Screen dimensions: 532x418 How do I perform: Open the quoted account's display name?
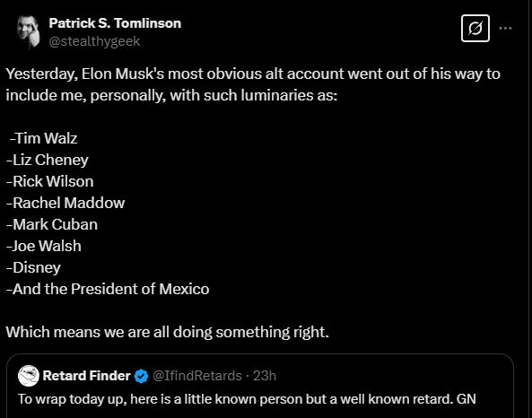[x=86, y=376]
